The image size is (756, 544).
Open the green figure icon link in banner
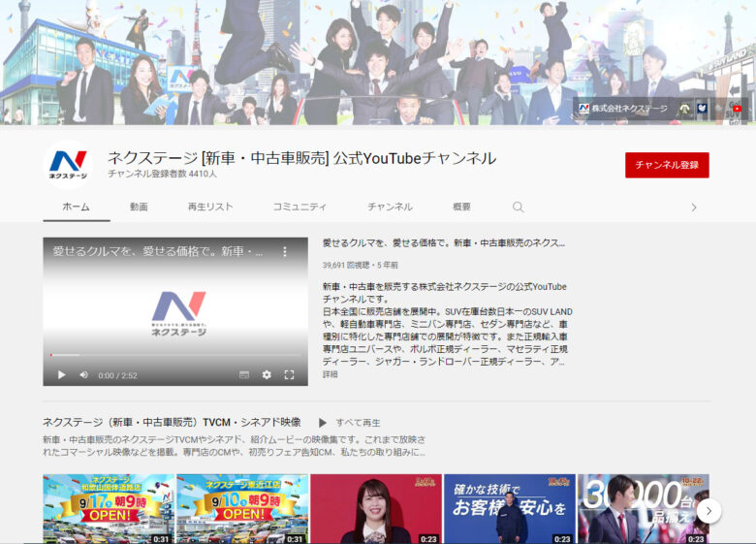(x=684, y=109)
